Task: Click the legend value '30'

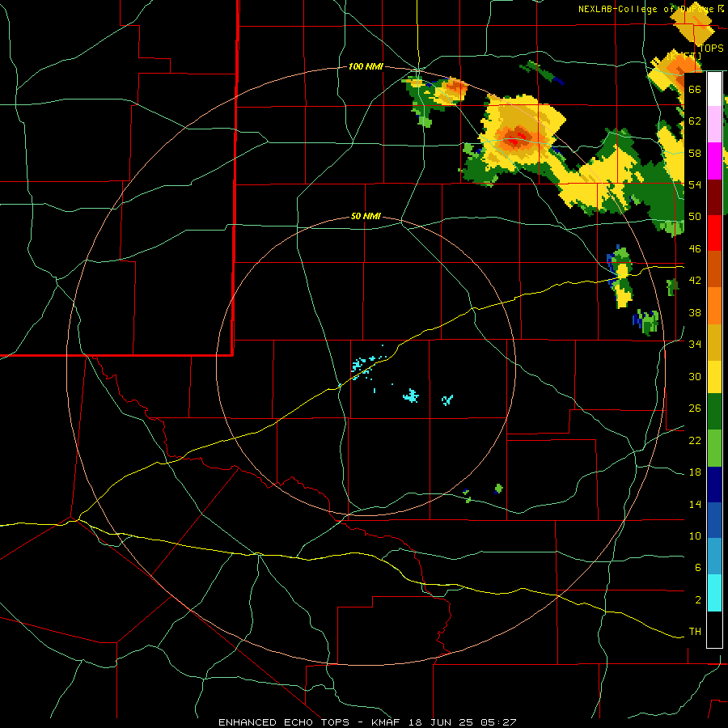Action: pyautogui.click(x=695, y=376)
